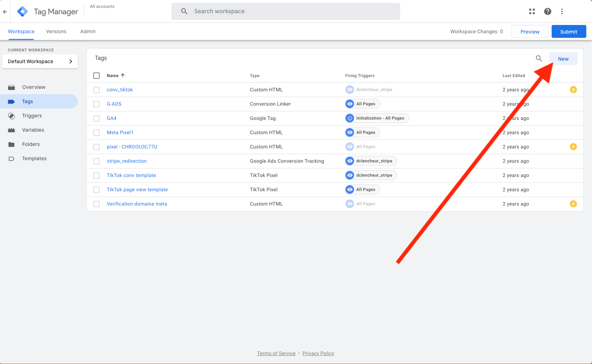
Task: Open the Privacy Policy link
Action: [x=318, y=353]
